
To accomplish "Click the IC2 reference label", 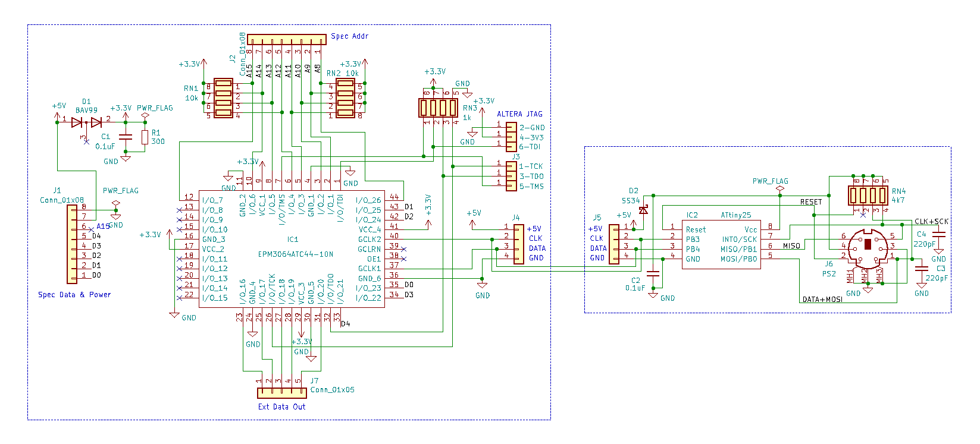I will (x=692, y=215).
